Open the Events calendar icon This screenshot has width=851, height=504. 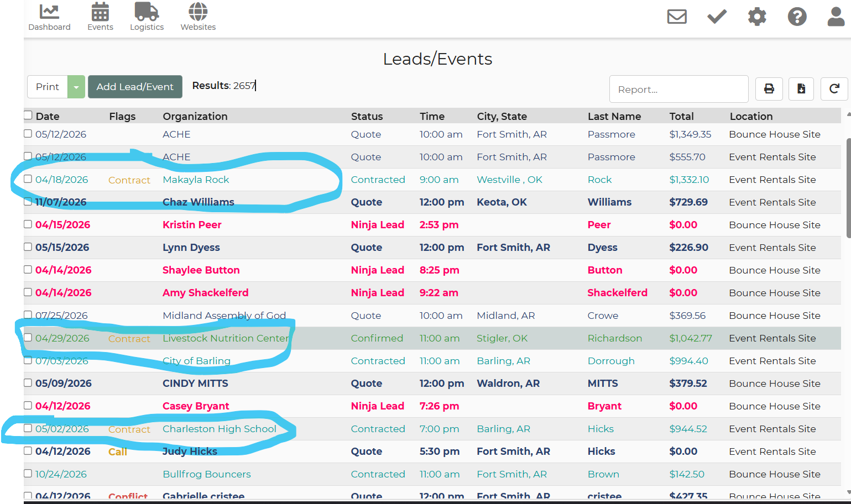(x=100, y=12)
